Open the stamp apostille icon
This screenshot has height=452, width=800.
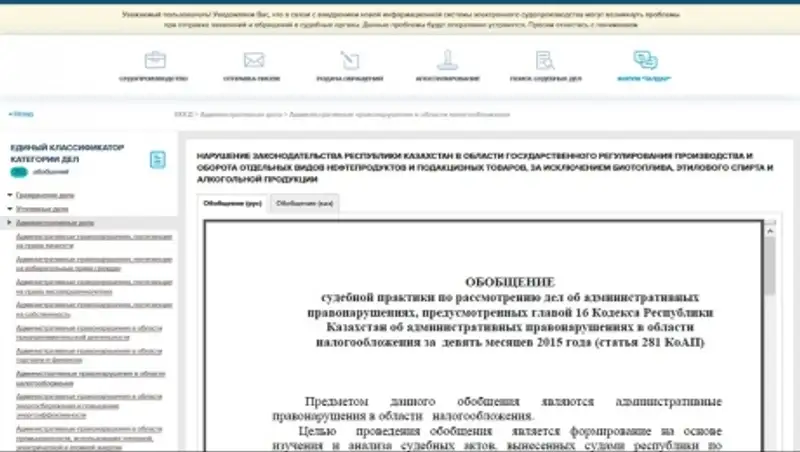click(447, 60)
